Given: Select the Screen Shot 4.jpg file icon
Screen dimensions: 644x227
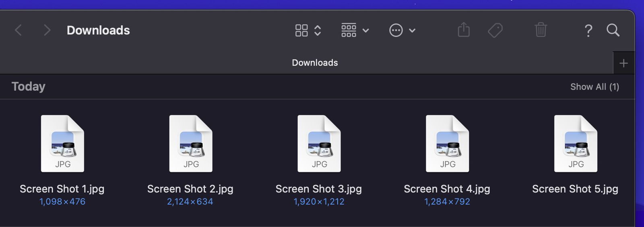Looking at the screenshot, I should click(x=448, y=144).
